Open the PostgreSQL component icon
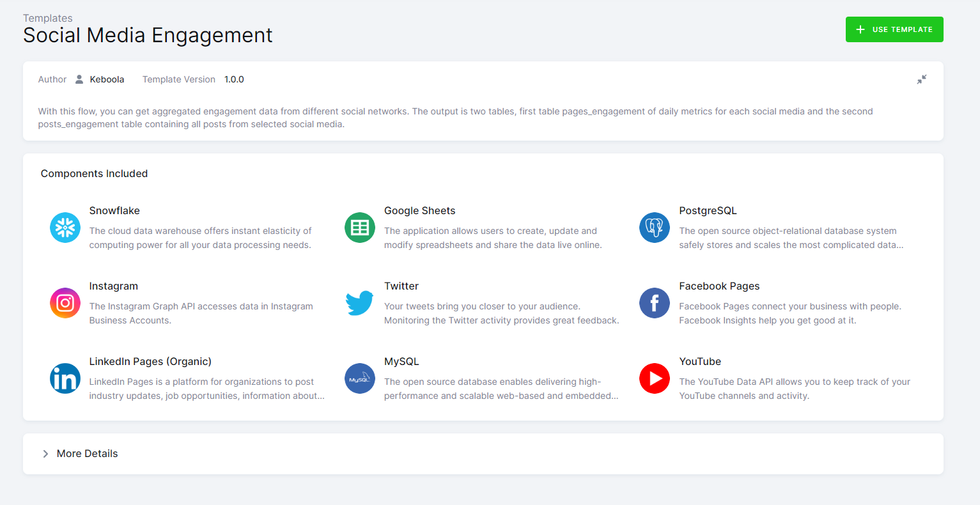 click(x=654, y=228)
